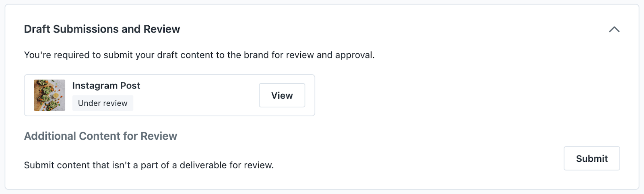Click the Submit button beside Additional Content
The image size is (644, 194).
592,159
